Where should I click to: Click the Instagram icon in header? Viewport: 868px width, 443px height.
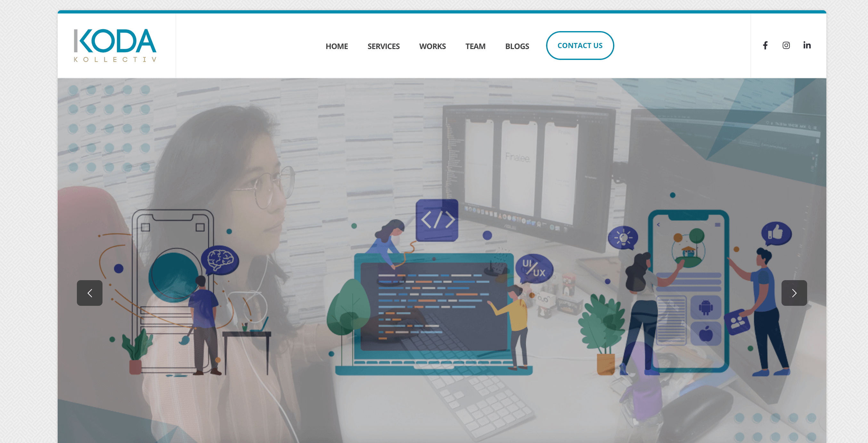pos(786,45)
